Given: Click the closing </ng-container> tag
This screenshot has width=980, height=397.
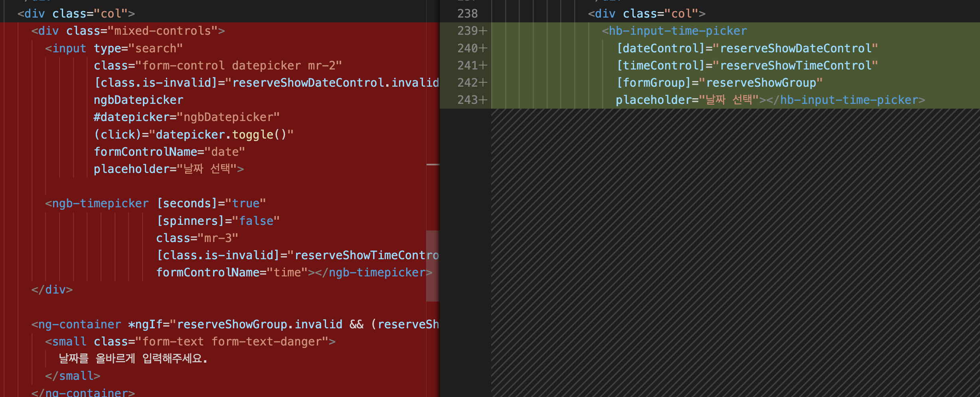Looking at the screenshot, I should [x=83, y=392].
